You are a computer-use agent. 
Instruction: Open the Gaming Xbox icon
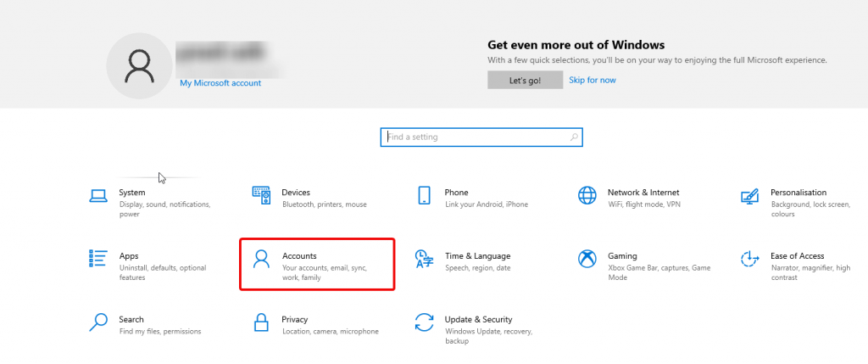(x=587, y=259)
